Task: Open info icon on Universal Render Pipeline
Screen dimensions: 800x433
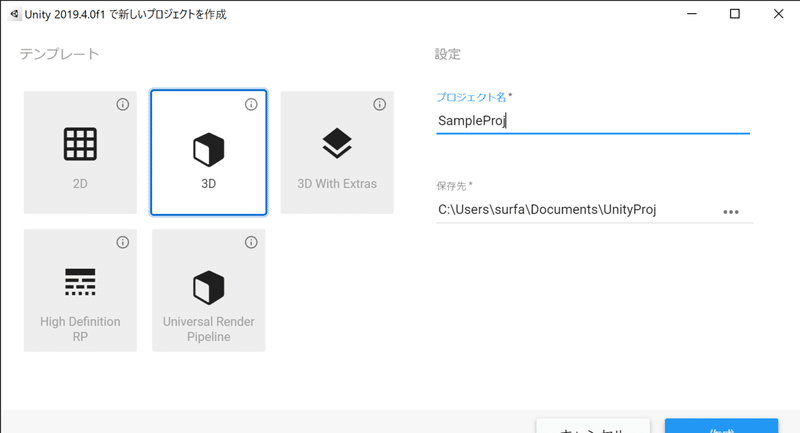Action: point(251,242)
